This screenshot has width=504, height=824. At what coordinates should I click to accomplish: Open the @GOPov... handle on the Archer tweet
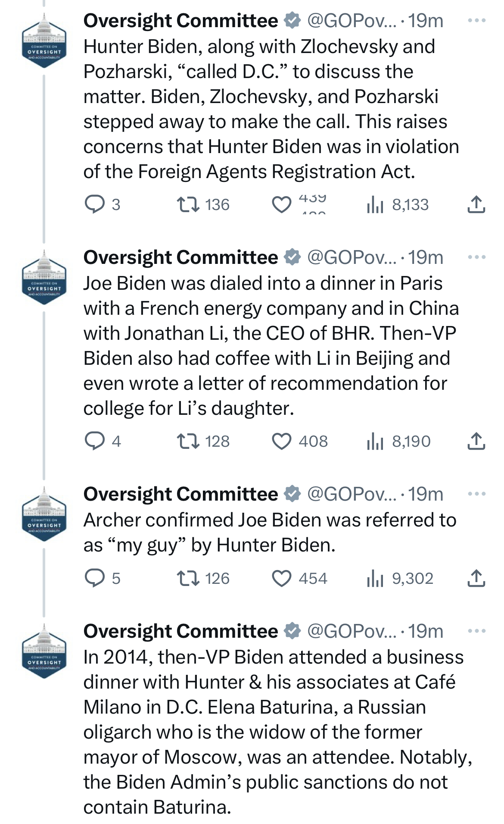pos(352,494)
